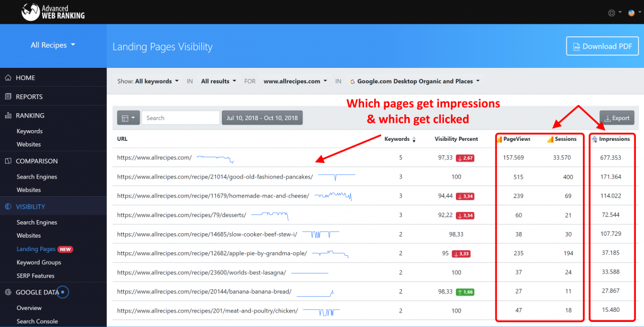Click the Keywords column sort arrows
644x327 pixels.
[414, 140]
